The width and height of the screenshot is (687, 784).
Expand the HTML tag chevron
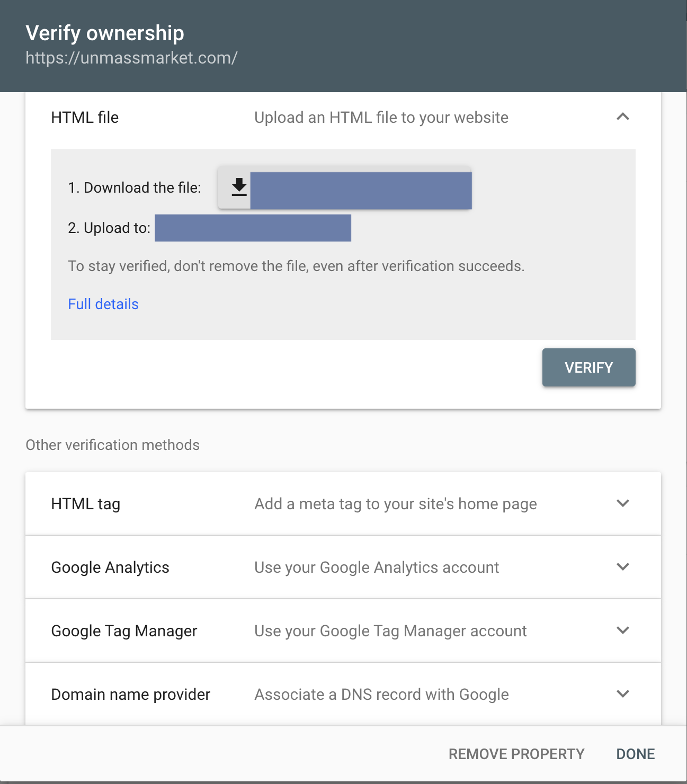[x=623, y=503]
